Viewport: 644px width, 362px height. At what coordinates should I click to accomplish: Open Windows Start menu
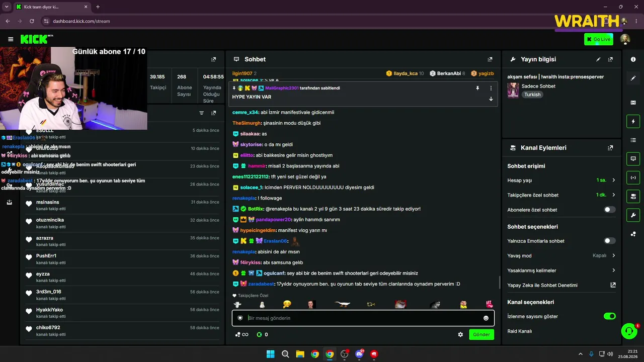click(x=270, y=354)
